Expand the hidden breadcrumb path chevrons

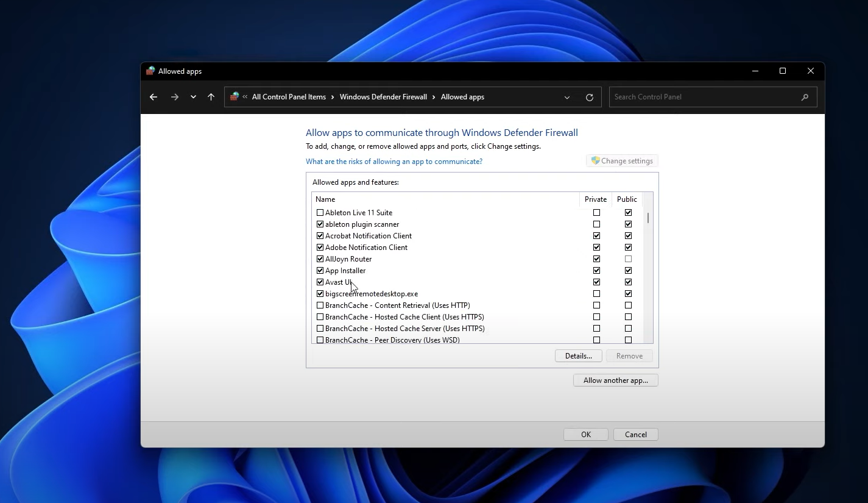tap(245, 97)
